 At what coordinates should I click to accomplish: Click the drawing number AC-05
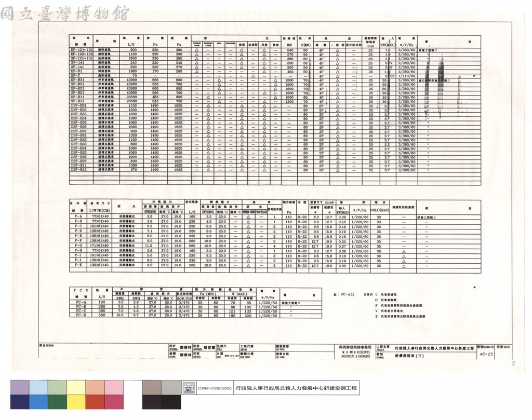(x=486, y=354)
